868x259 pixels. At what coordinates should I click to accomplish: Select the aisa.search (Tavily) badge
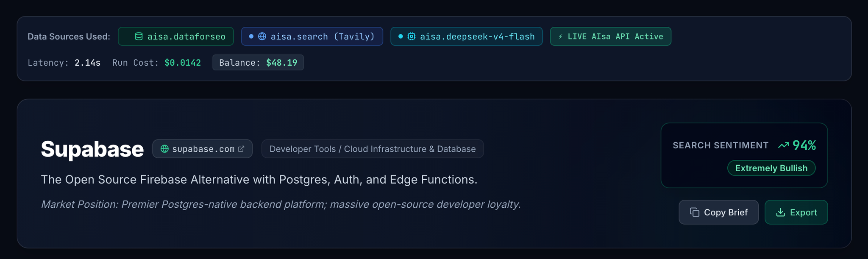(x=312, y=36)
